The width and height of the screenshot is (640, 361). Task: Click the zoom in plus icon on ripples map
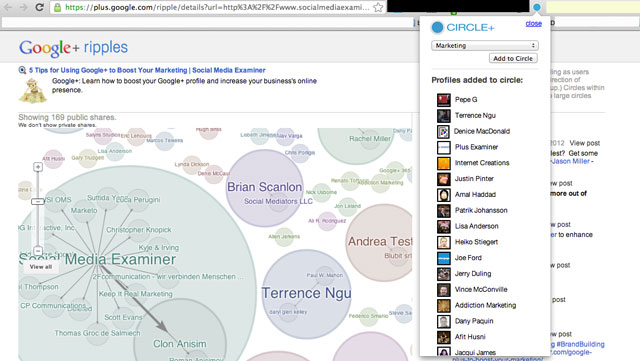38,167
